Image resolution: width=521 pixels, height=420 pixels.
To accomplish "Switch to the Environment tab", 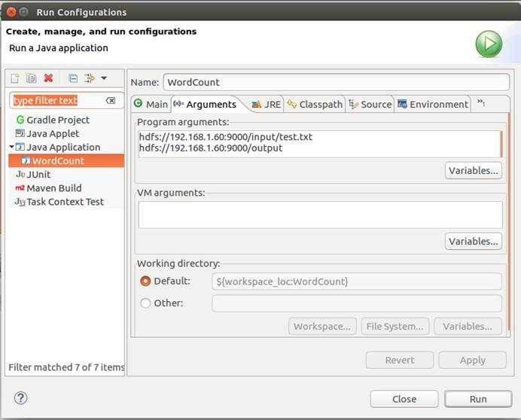I will tap(433, 105).
